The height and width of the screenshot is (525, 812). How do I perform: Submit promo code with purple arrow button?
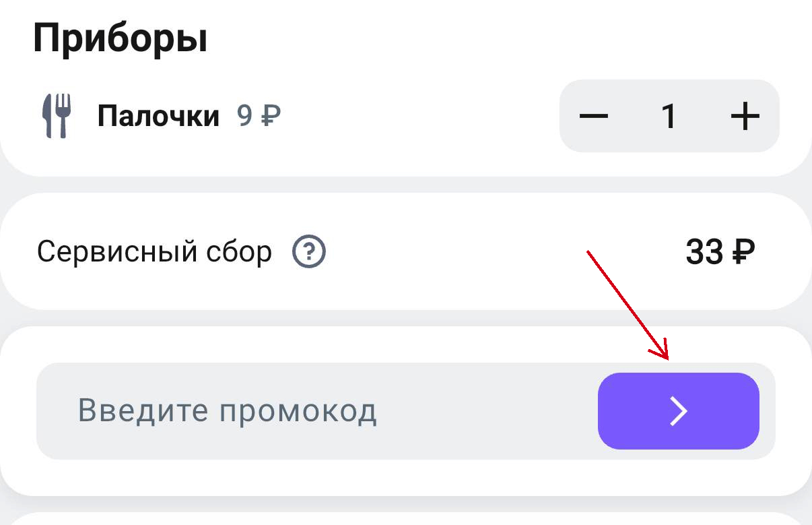(x=678, y=411)
